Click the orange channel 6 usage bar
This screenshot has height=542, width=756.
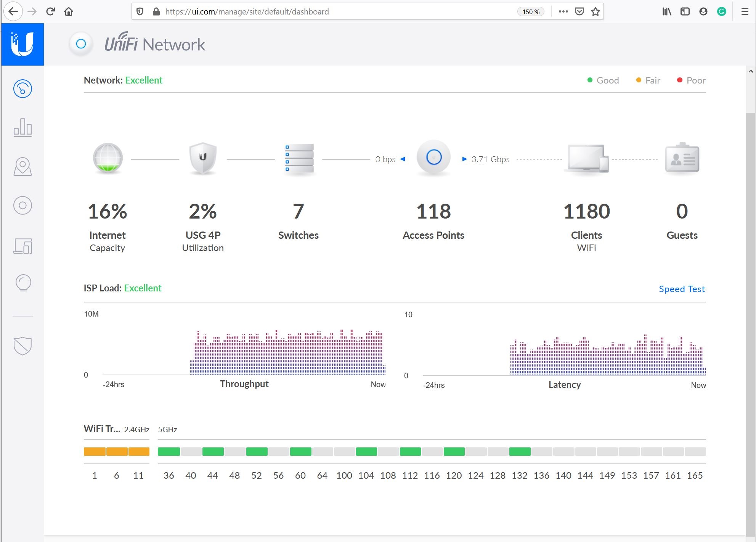[117, 452]
